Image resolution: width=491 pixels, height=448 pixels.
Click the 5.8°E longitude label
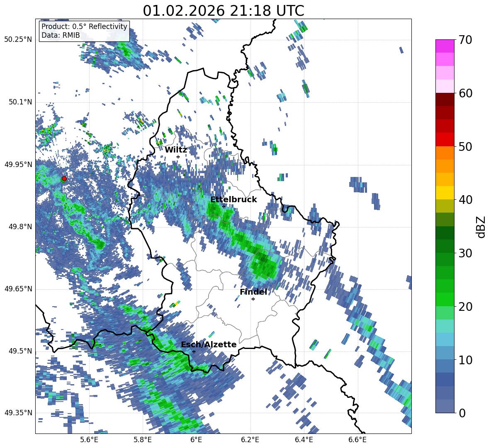[143, 440]
